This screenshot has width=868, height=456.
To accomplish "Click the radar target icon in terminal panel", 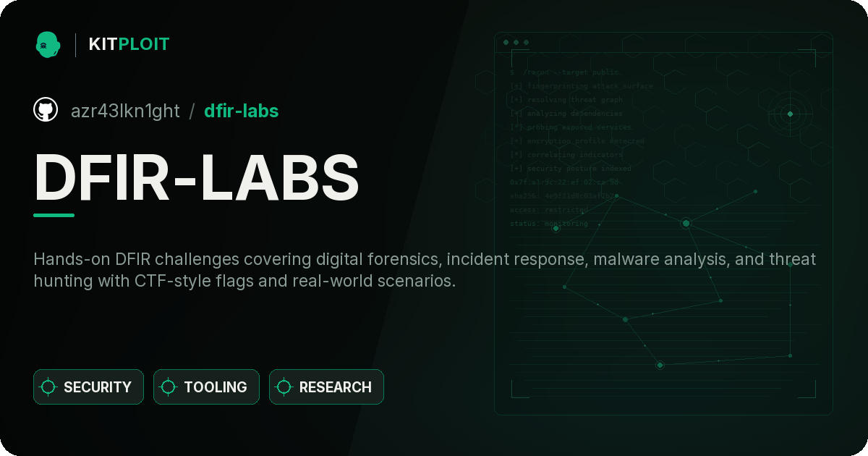I will (790, 114).
